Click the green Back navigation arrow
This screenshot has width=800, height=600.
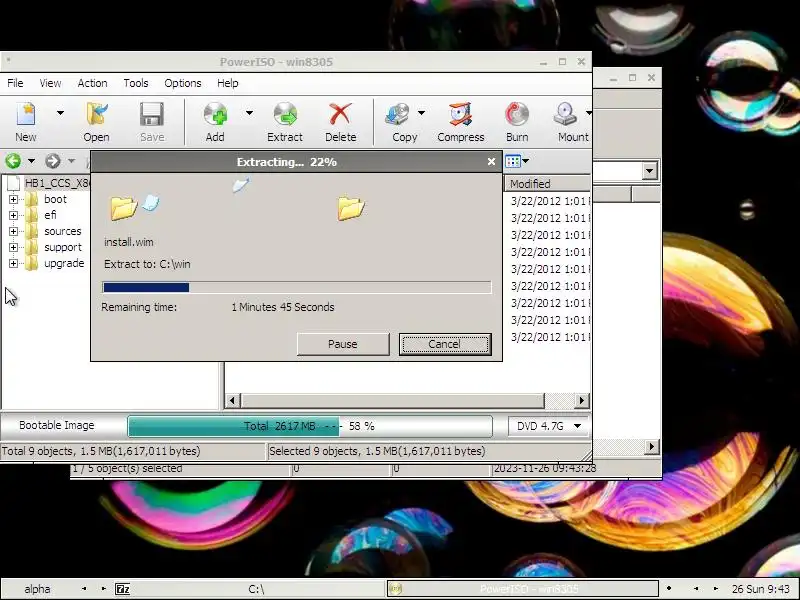(x=13, y=161)
